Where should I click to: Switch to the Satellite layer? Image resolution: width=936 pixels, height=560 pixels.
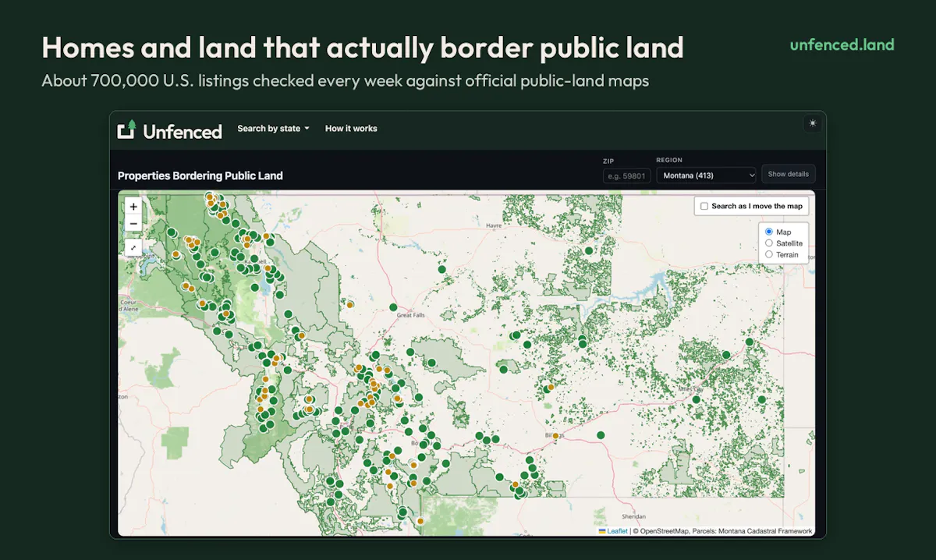coord(769,243)
